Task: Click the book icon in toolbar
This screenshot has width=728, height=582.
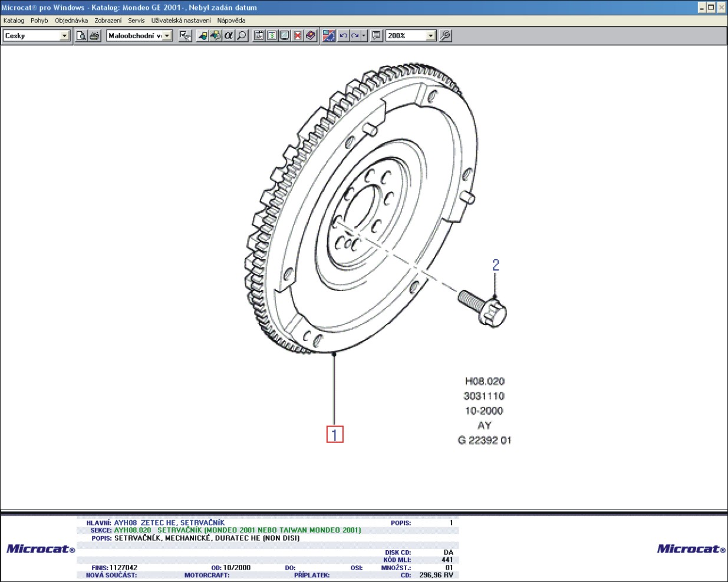Action: 311,36
